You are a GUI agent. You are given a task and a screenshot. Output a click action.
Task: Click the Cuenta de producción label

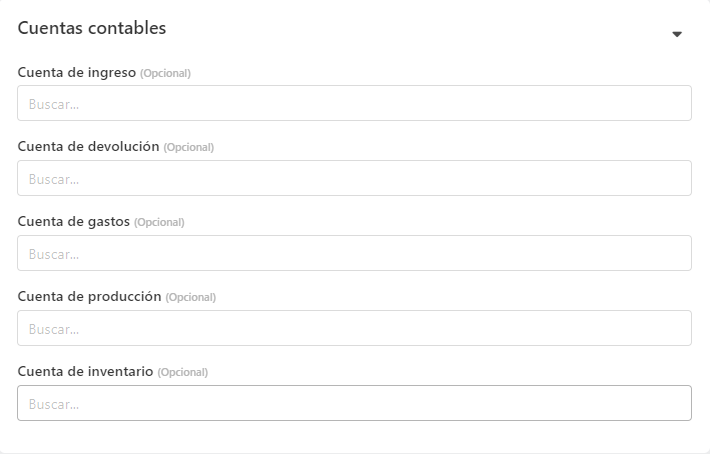tap(89, 296)
